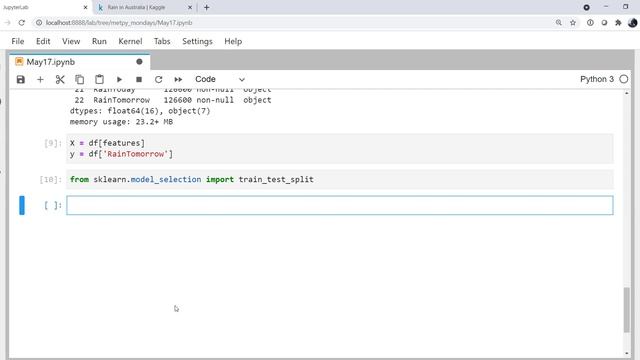640x360 pixels.
Task: Click the [10]: cell prompt label
Action: click(x=51, y=180)
